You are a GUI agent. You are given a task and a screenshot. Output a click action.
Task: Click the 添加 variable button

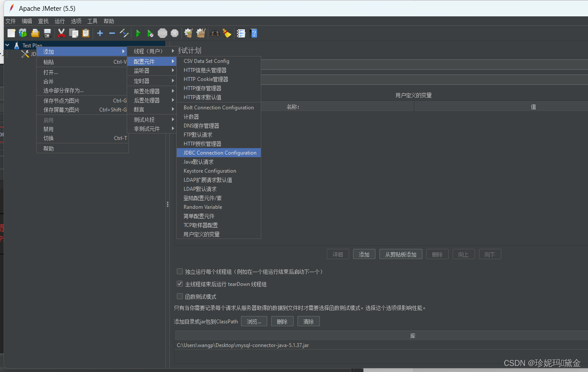click(364, 254)
